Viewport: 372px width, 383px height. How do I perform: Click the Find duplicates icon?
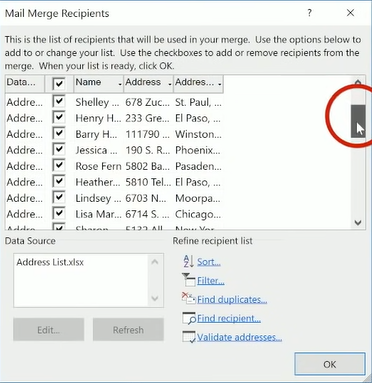tap(188, 298)
